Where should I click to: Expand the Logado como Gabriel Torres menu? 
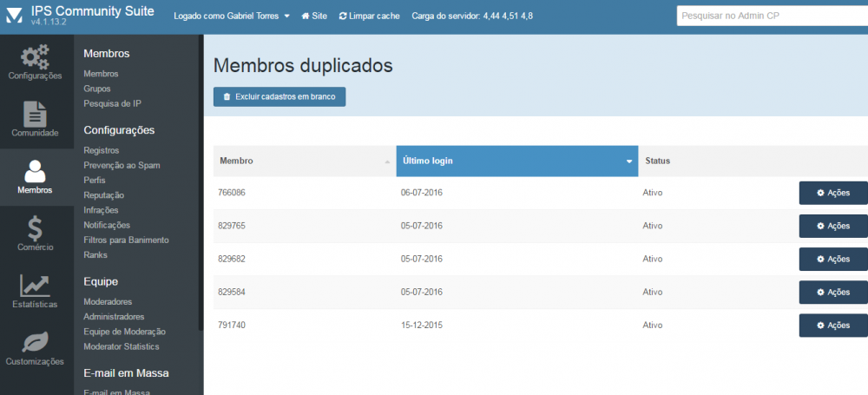click(232, 16)
